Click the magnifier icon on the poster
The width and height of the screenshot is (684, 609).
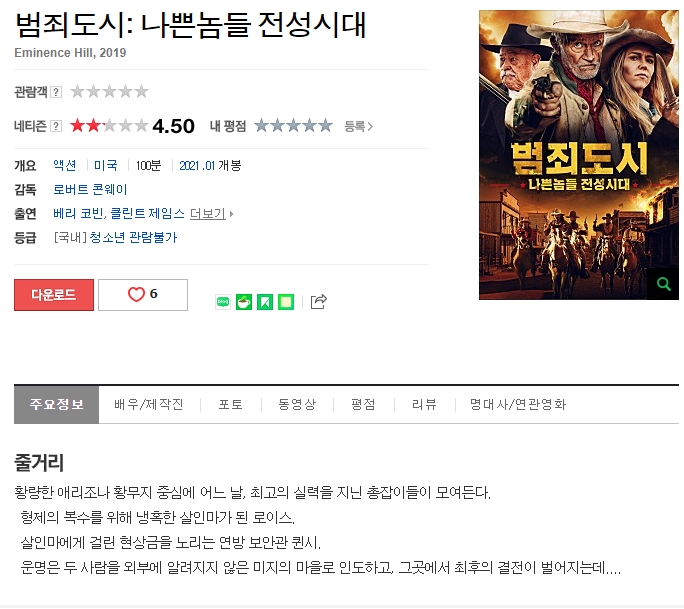coord(663,284)
